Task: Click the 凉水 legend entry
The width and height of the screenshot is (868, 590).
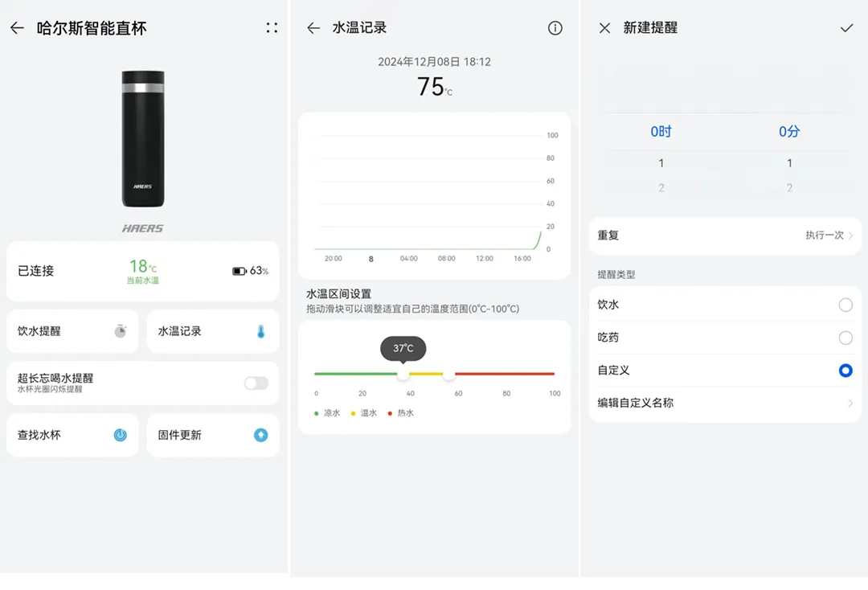Action: (x=327, y=413)
